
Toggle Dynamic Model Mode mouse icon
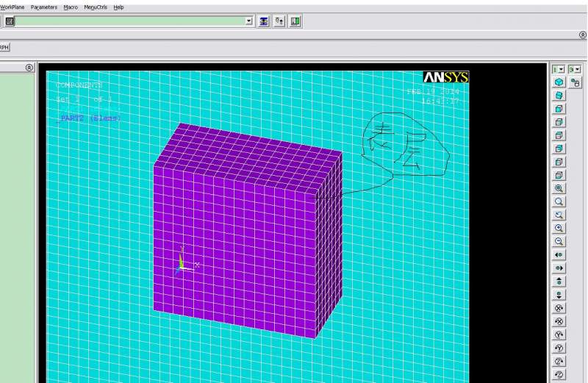575,82
